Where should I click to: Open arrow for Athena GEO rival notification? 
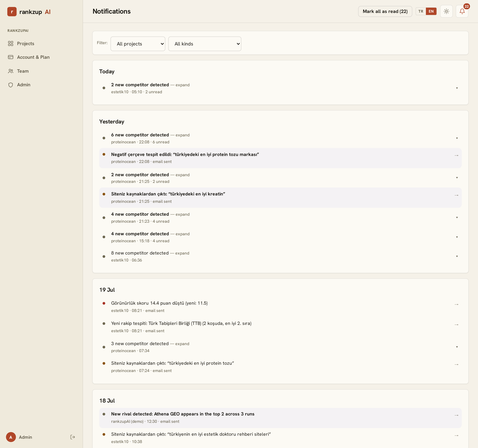point(456,415)
